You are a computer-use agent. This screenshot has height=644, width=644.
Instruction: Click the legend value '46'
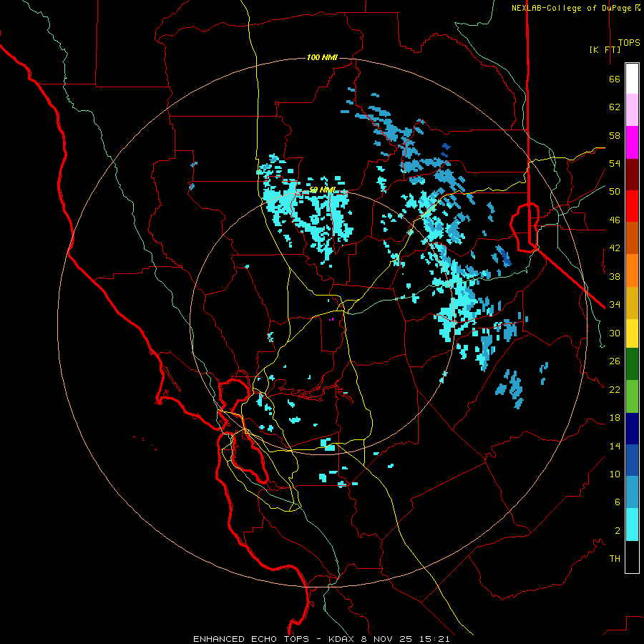point(615,220)
